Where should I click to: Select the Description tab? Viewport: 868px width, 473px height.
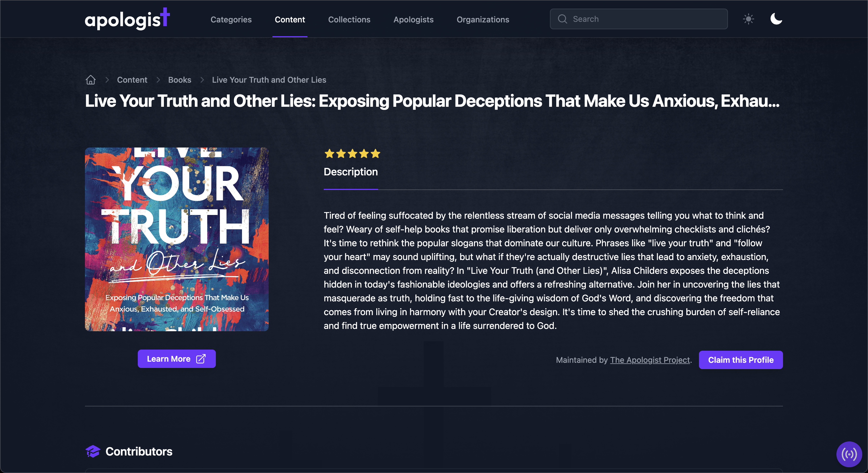coord(350,172)
